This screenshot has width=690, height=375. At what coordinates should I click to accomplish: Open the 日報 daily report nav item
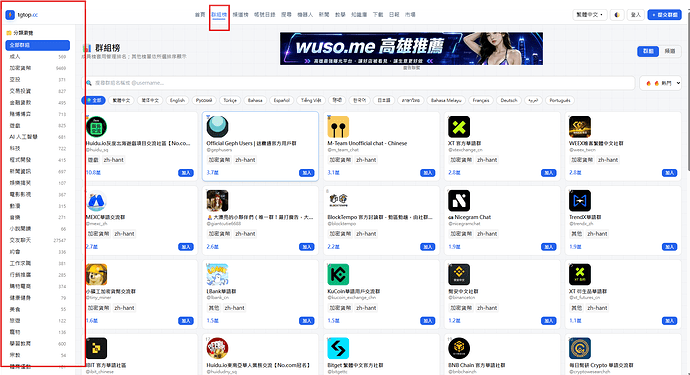click(x=394, y=15)
